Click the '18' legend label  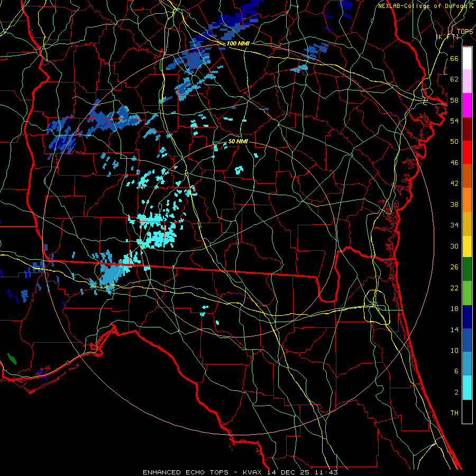tap(454, 309)
